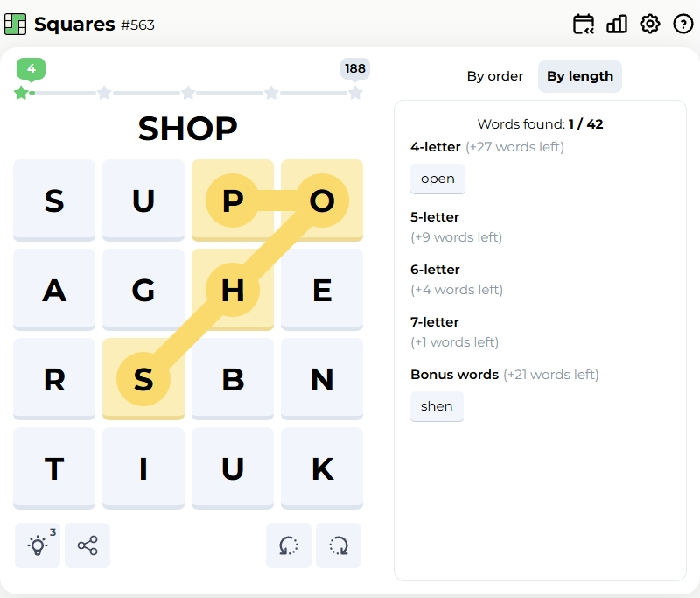Click the puzzle number #563
700x598 pixels.
point(137,25)
